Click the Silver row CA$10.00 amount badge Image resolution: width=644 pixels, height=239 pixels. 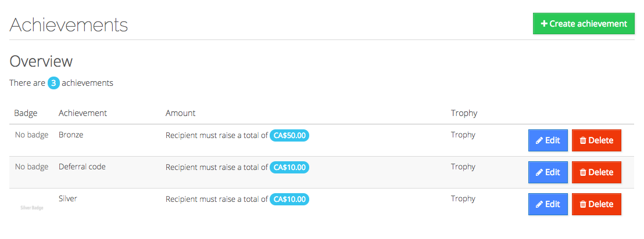click(289, 199)
